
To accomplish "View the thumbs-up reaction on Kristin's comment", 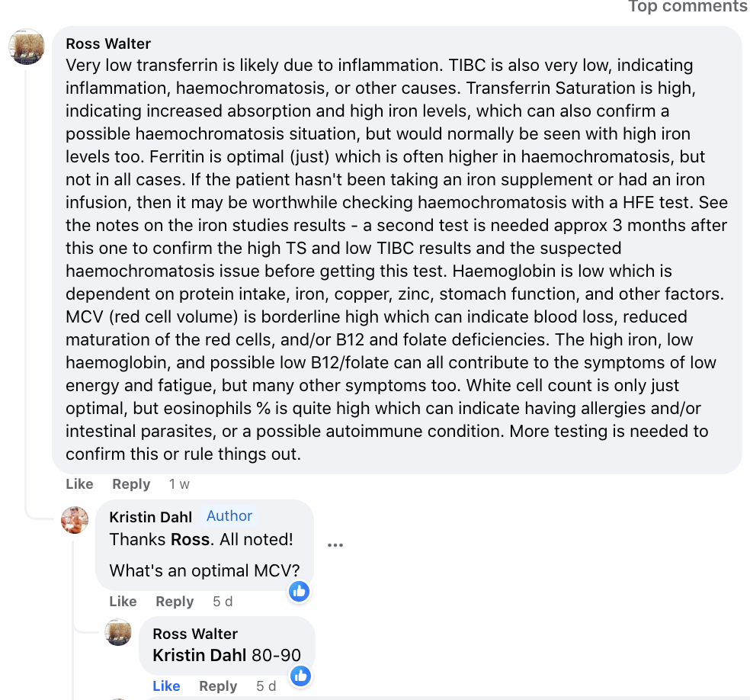I will pos(299,590).
